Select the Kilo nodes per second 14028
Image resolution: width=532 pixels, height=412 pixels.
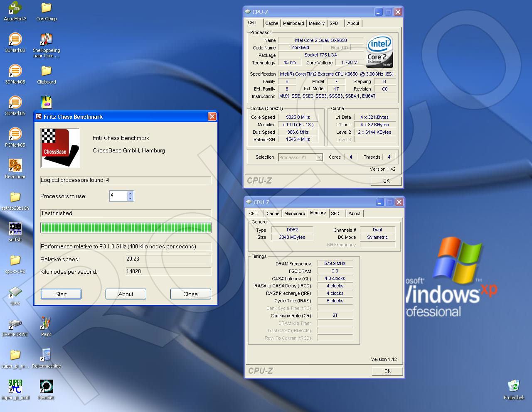coord(168,272)
